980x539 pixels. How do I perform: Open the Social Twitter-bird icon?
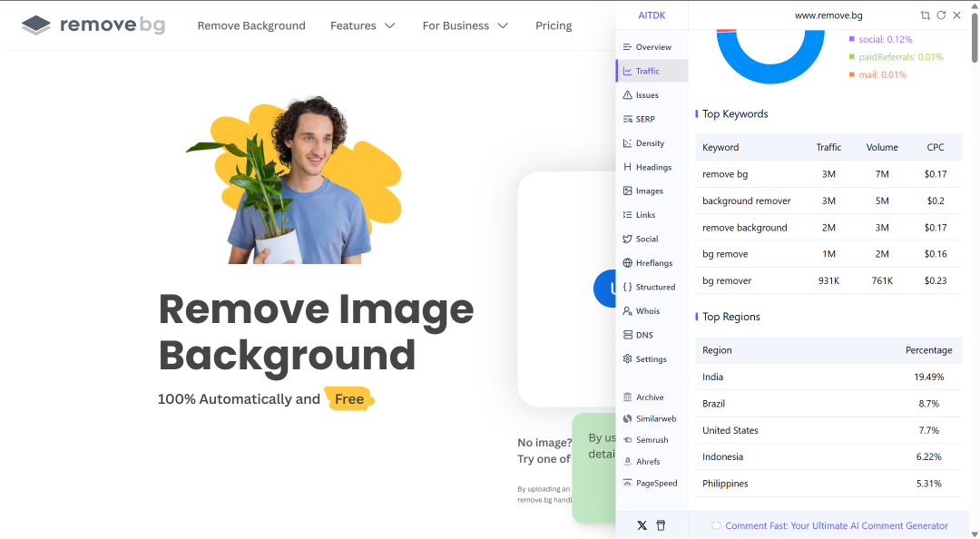(x=628, y=239)
